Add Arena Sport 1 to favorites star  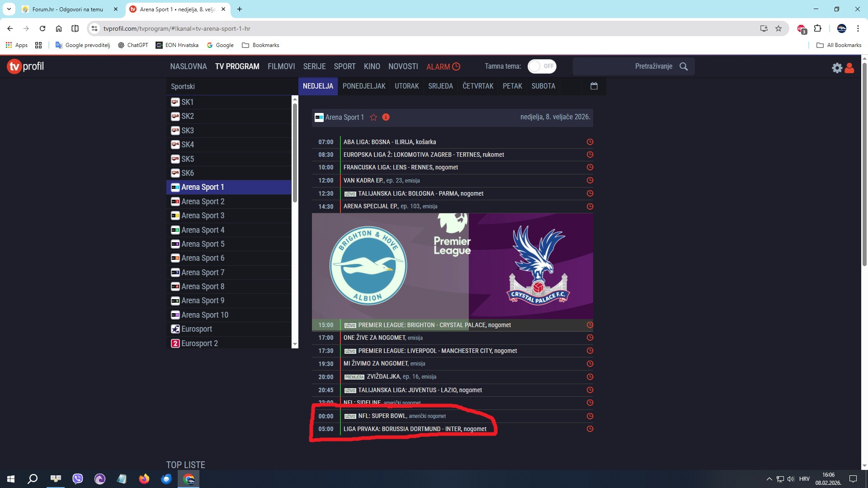click(x=373, y=117)
